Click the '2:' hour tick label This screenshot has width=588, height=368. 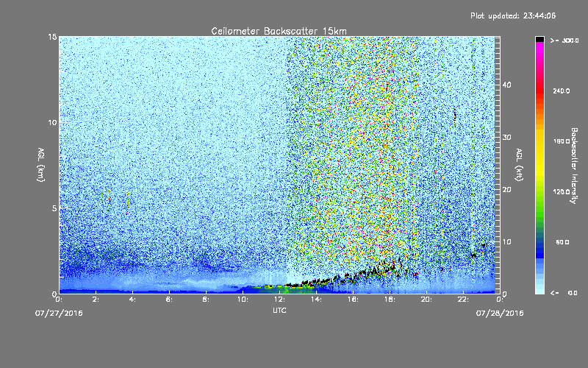[x=96, y=300]
